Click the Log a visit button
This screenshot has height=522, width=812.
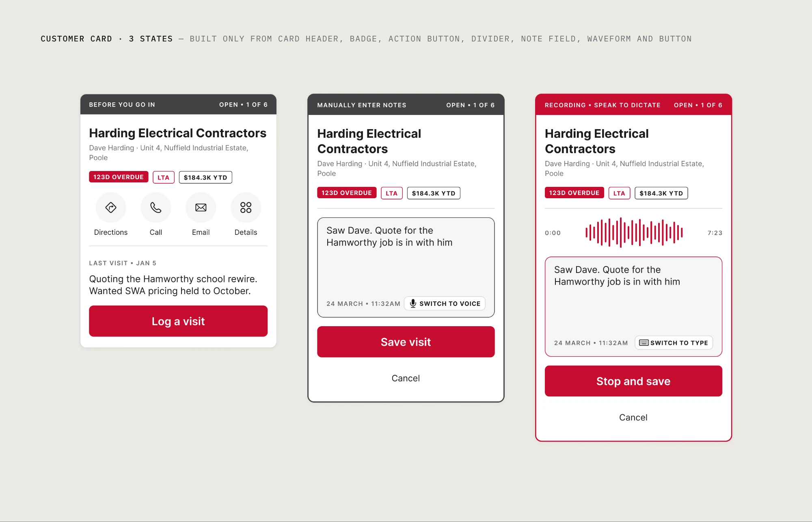[178, 321]
